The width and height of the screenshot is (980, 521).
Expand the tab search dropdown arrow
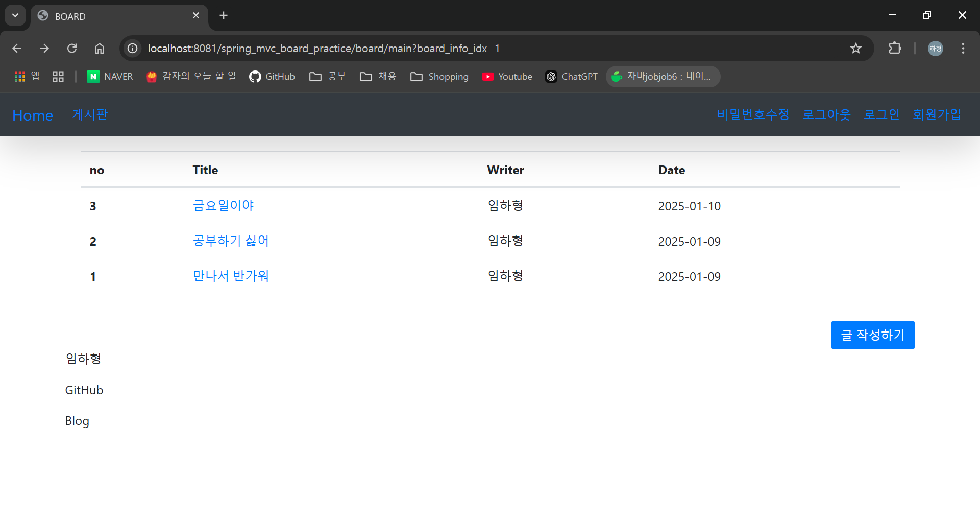coord(15,15)
